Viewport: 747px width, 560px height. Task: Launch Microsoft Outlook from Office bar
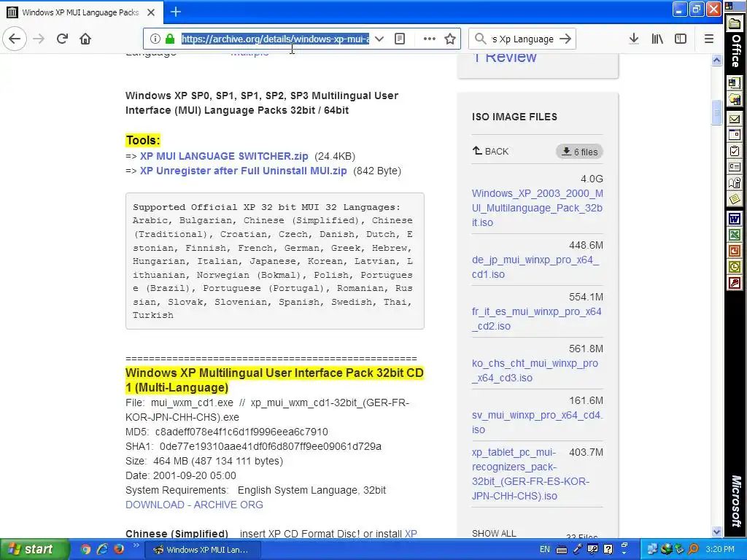coord(734,267)
